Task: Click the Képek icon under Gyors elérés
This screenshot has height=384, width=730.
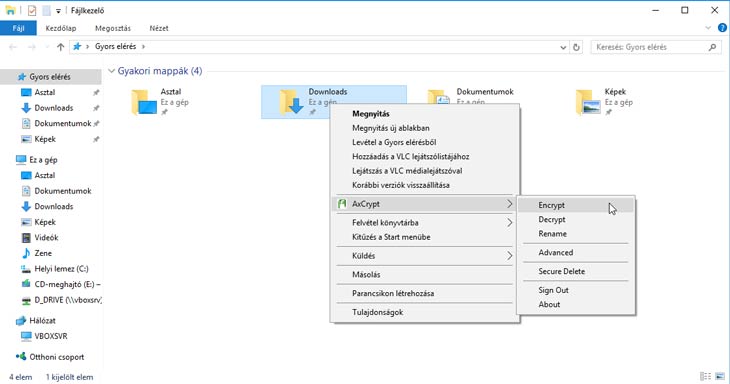Action: 26,139
